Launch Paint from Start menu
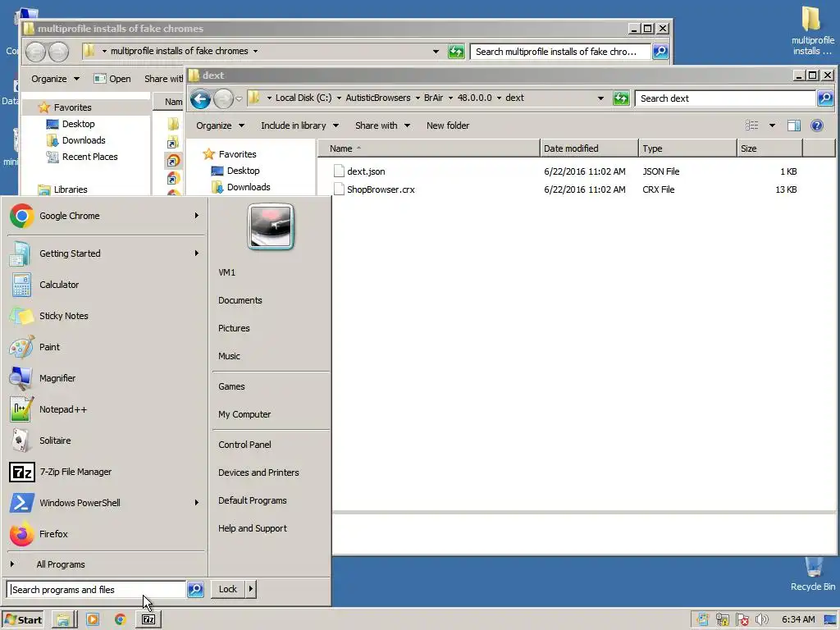Viewport: 840px width, 630px height. [x=106, y=347]
